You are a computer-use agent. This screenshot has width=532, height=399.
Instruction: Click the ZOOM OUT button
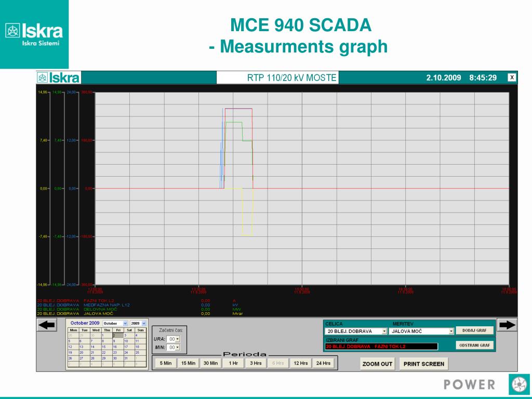(x=377, y=364)
